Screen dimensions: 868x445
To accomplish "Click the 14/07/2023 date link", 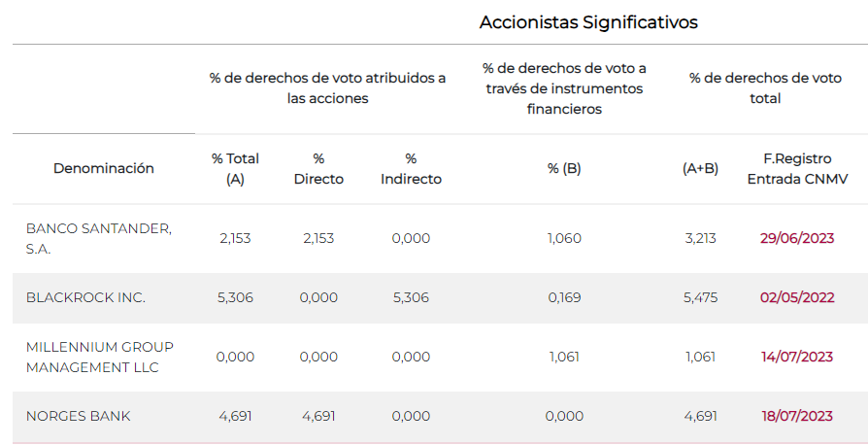I will click(x=797, y=357).
